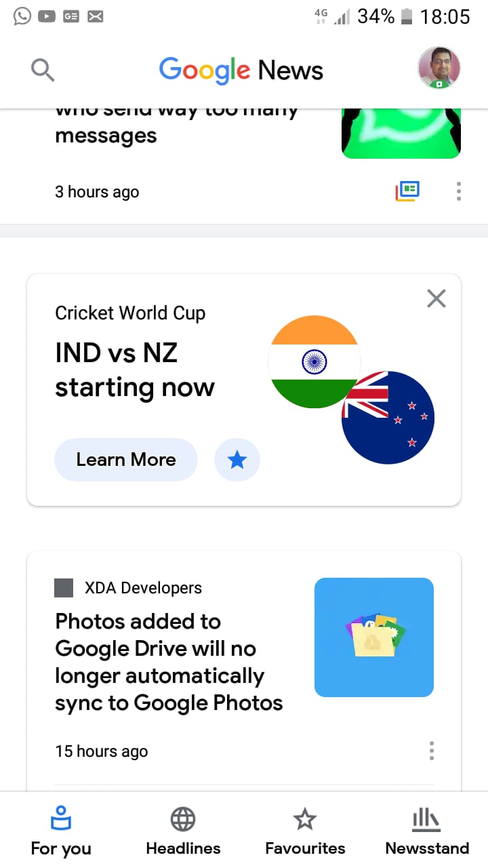Image resolution: width=488 pixels, height=868 pixels.
Task: Tap Learn More about IND vs NZ
Action: (126, 460)
